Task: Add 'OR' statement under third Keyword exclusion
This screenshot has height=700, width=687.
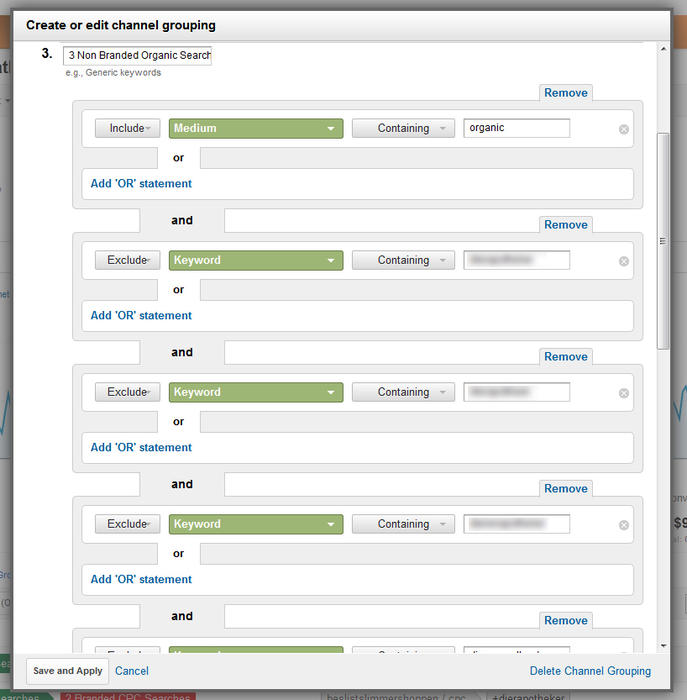Action: [x=141, y=580]
